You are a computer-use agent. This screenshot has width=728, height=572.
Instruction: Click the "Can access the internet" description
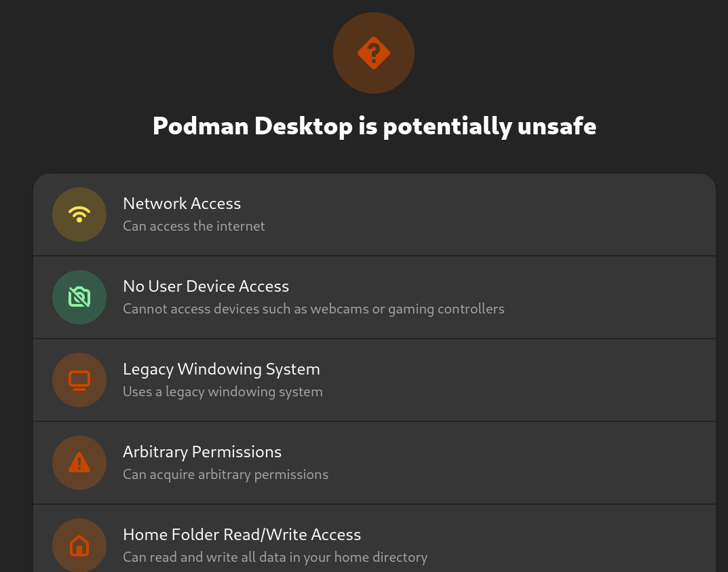[x=193, y=226]
